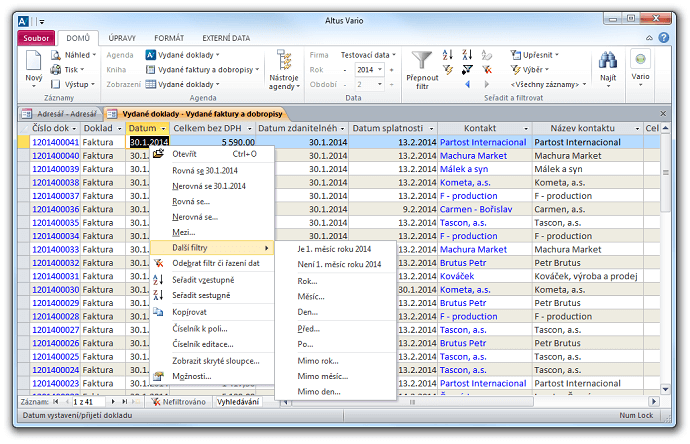
Task: Open Soubor file menu
Action: pyautogui.click(x=36, y=38)
